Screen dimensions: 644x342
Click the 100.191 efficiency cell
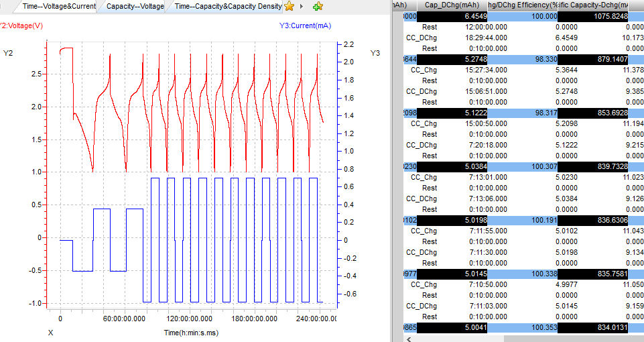click(523, 220)
